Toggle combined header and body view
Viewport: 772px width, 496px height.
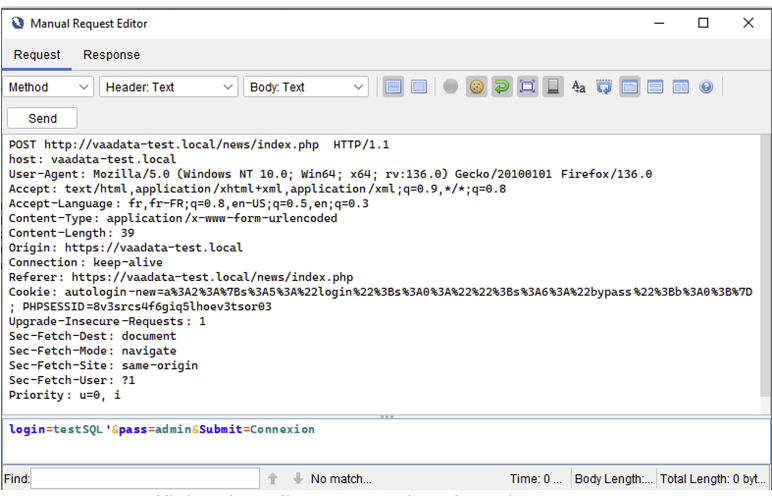point(419,87)
